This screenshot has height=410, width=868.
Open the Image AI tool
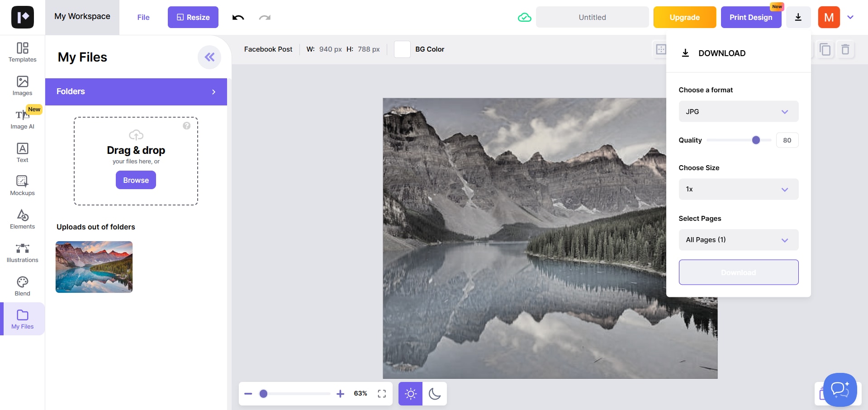[23, 119]
